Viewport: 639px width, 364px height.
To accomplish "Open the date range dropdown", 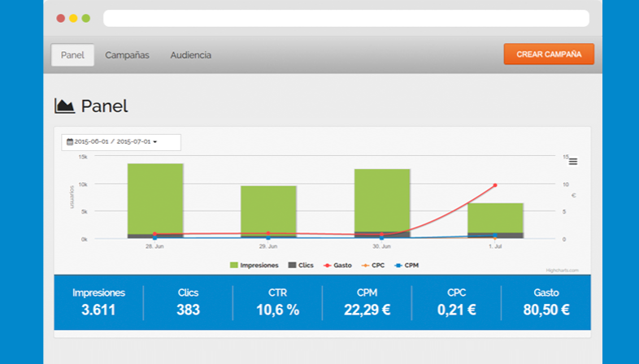I will point(121,142).
